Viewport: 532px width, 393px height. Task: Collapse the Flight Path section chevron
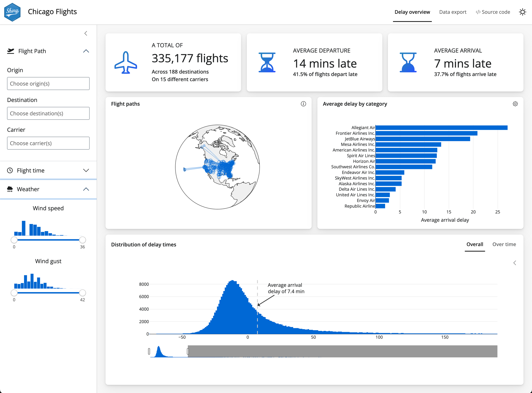pyautogui.click(x=86, y=51)
